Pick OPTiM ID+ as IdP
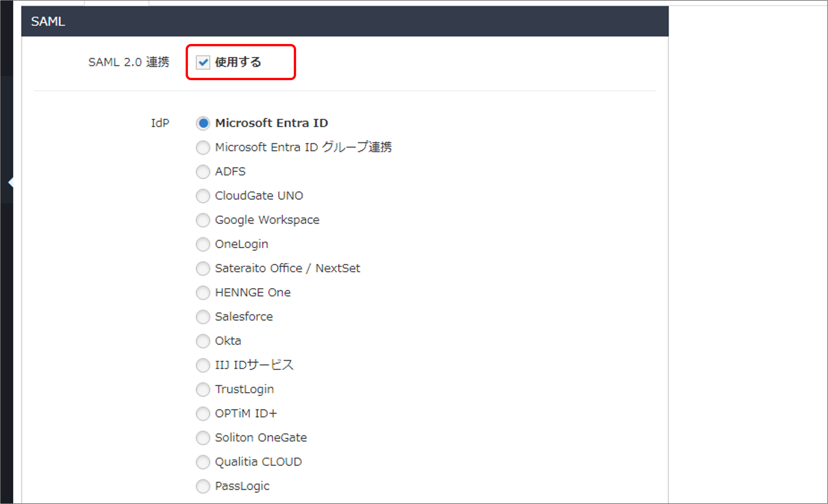828x504 pixels. (x=203, y=414)
